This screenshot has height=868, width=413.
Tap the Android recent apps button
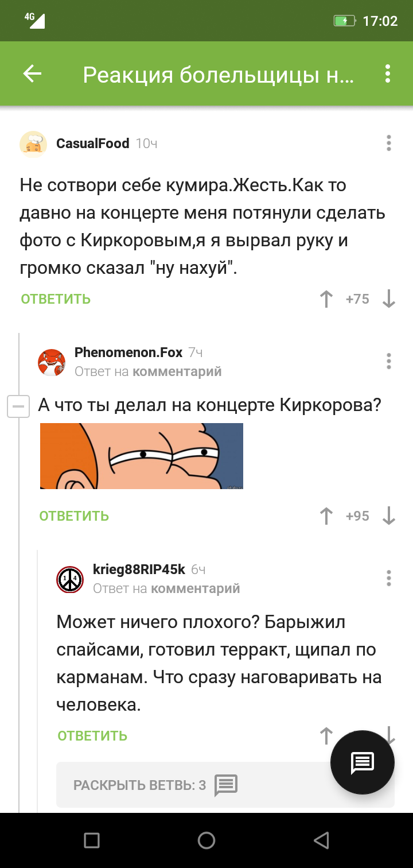coord(92,840)
